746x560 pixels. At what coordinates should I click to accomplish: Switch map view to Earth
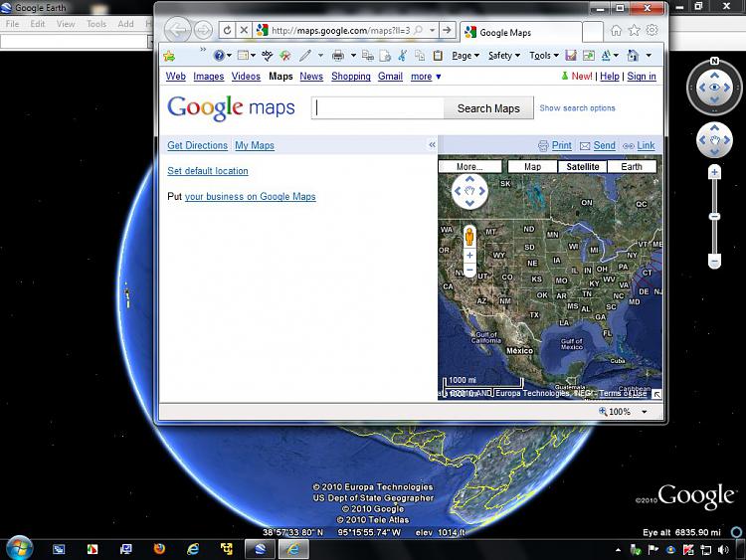click(632, 166)
